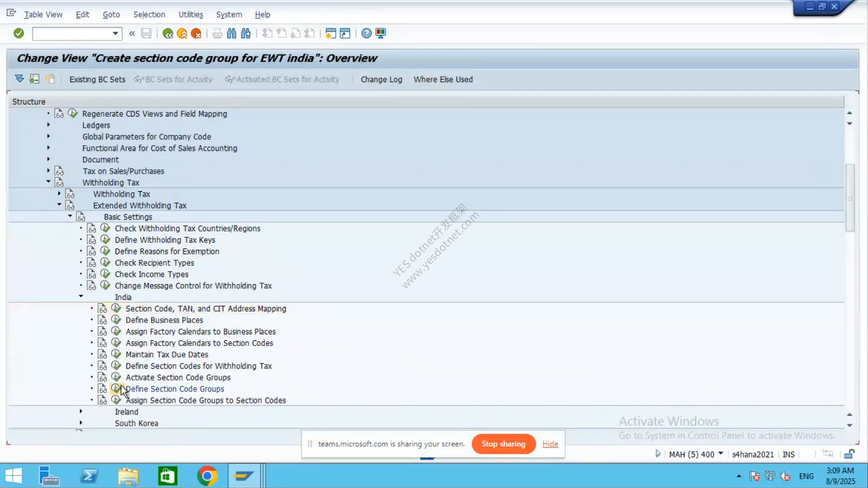Collapse the Basic Settings node
The height and width of the screenshot is (488, 868).
[70, 216]
